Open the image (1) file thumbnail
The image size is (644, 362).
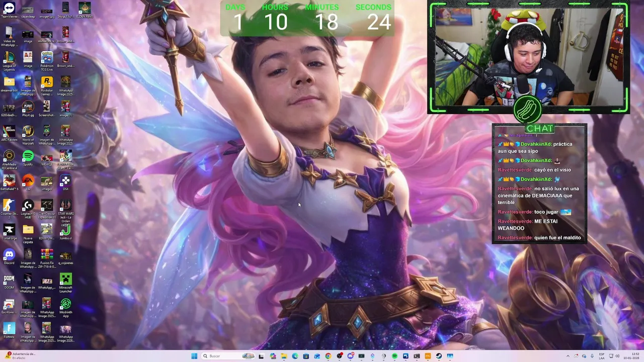[x=65, y=109]
